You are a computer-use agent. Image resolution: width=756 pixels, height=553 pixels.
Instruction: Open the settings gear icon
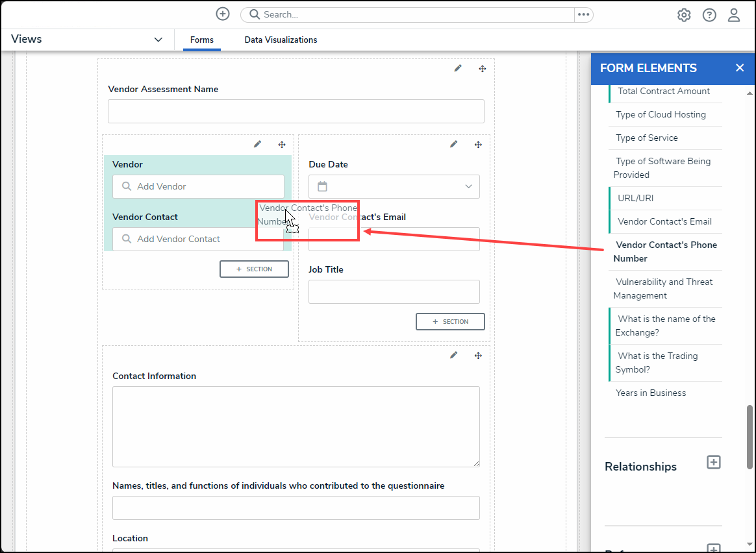click(684, 15)
